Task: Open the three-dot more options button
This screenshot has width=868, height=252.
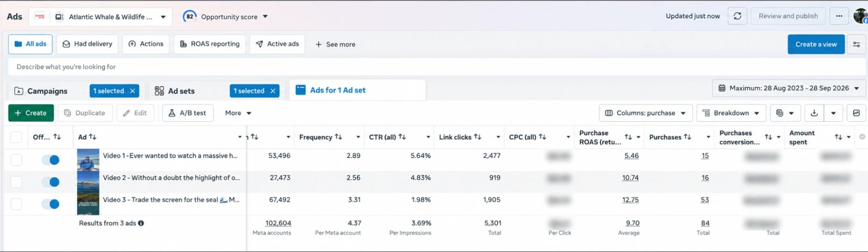Action: (839, 16)
